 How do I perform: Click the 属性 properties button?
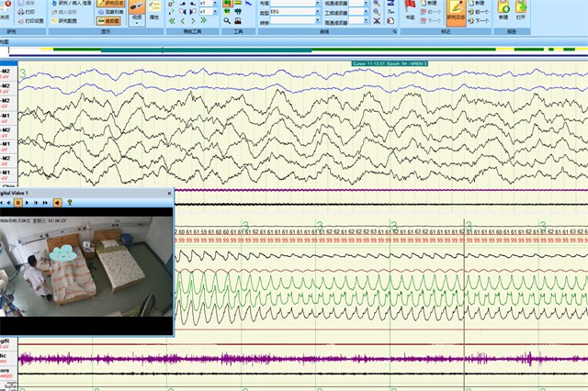click(154, 10)
